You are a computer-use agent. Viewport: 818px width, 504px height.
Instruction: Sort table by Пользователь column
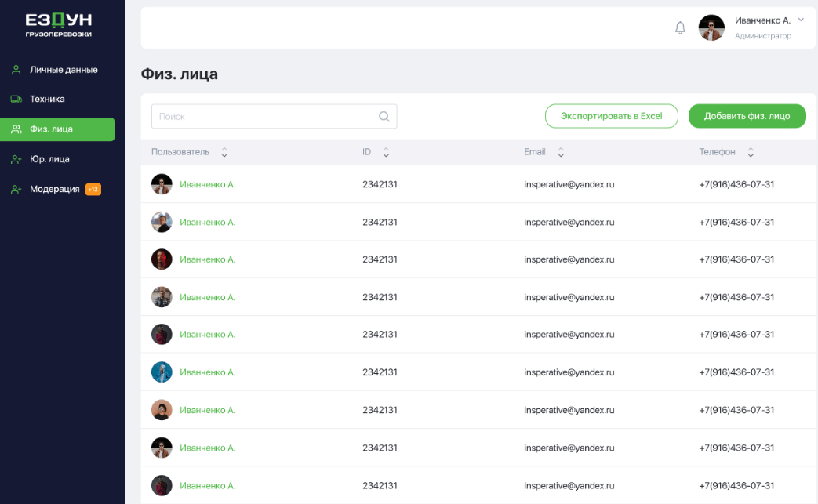(x=224, y=153)
